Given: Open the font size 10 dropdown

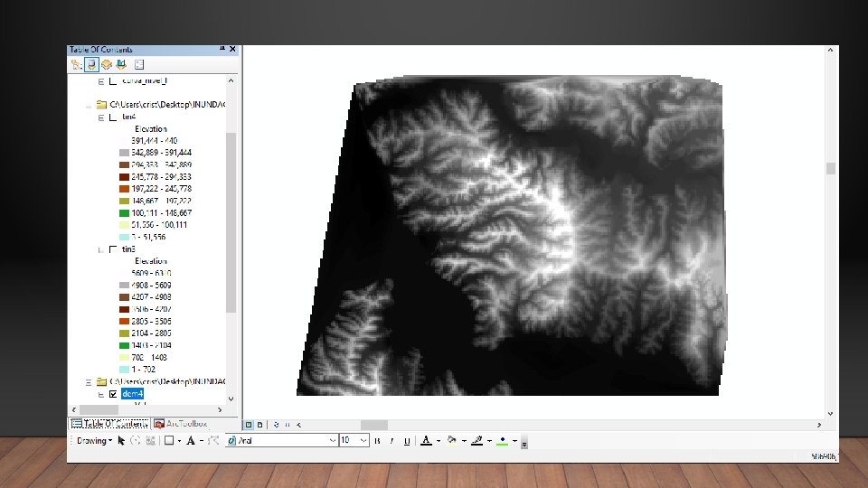Looking at the screenshot, I should coord(364,440).
